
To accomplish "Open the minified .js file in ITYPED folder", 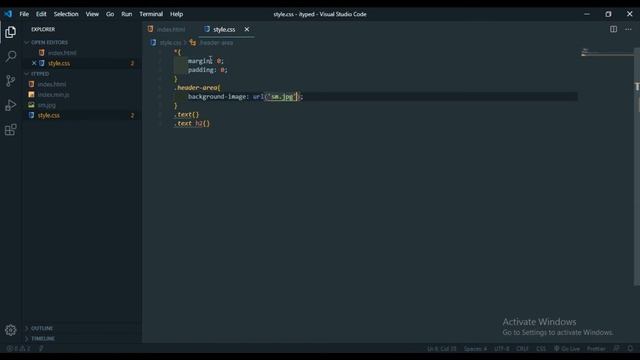I will point(53,95).
